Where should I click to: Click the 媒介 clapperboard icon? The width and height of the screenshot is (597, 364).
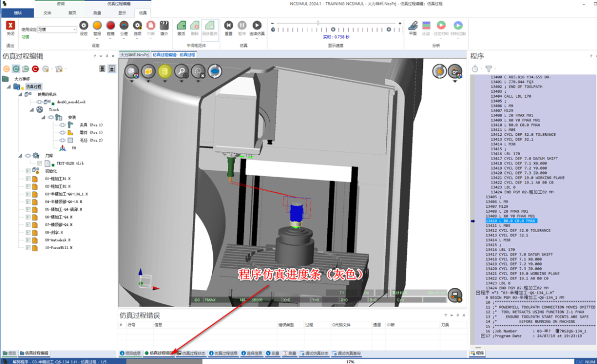[x=164, y=25]
